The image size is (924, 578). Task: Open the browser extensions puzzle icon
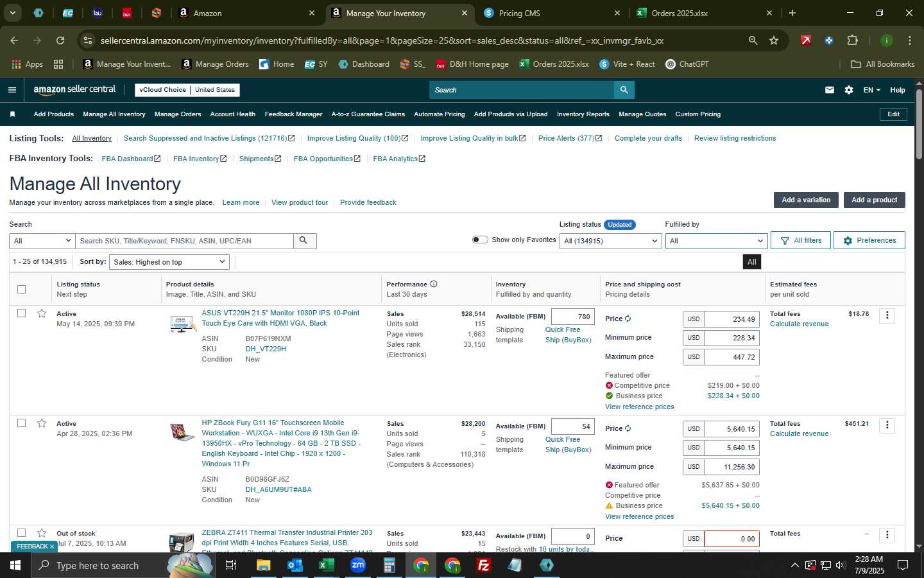point(852,40)
